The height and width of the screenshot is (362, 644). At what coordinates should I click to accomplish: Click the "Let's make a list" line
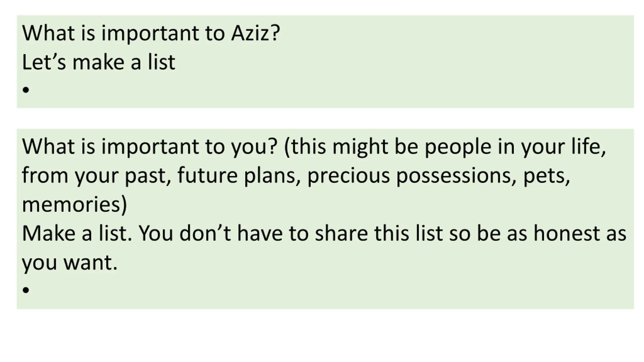pos(99,62)
